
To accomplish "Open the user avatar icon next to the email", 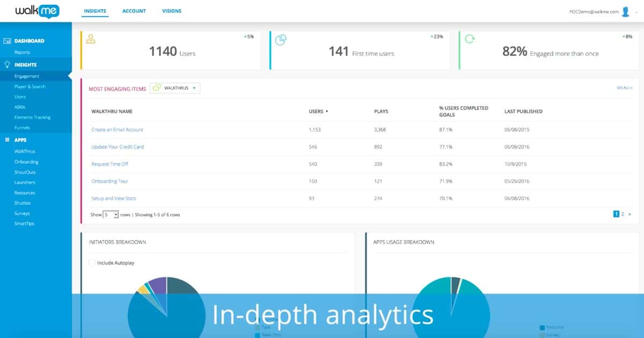I will [x=625, y=12].
